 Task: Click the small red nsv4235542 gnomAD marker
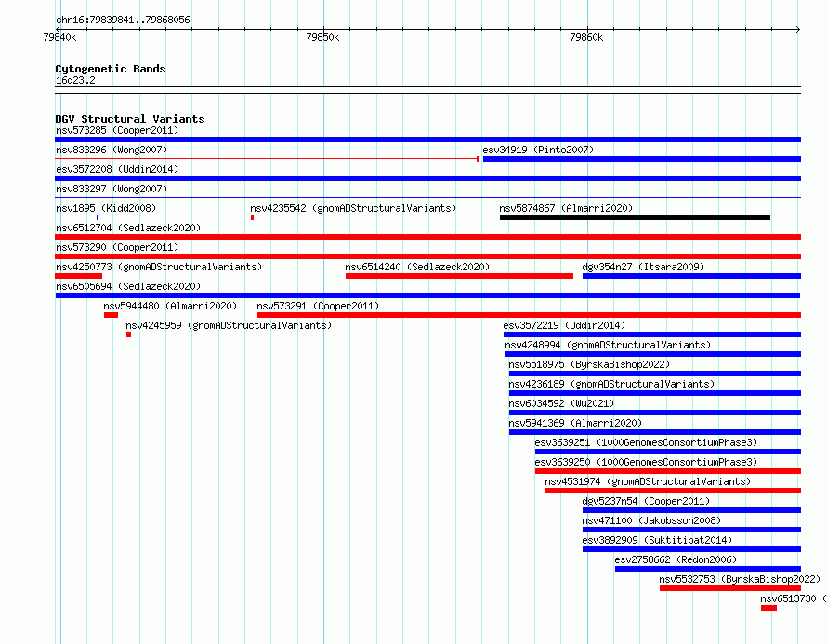click(x=252, y=217)
